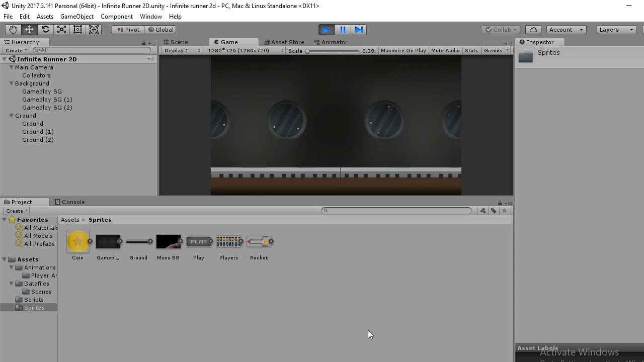Open the Collab dropdown
Screen dimensions: 644x362
pyautogui.click(x=500, y=30)
